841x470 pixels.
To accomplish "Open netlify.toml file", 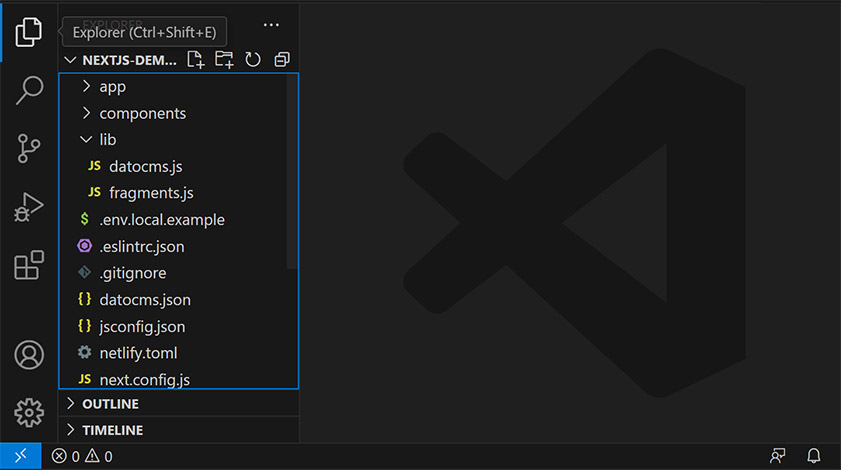I will [x=178, y=353].
